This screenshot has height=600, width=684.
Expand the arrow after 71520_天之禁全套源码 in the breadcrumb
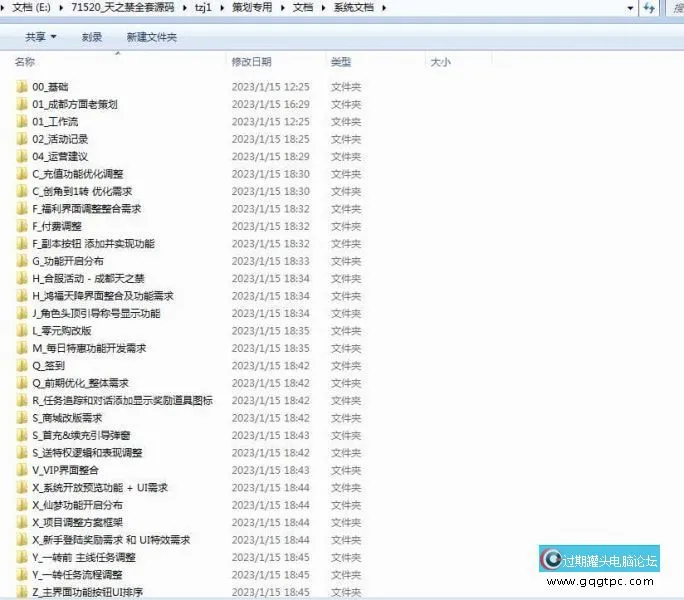(185, 7)
